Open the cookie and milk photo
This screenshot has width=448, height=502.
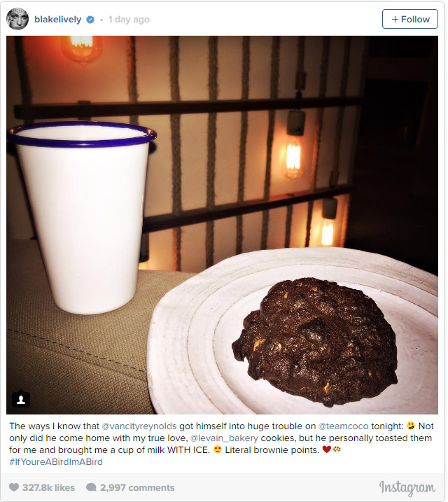(x=222, y=225)
